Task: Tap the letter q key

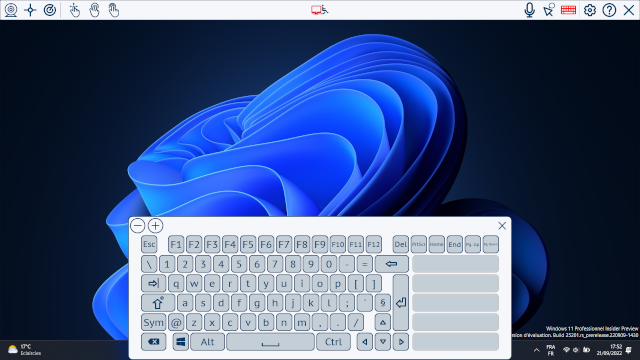Action: (176, 283)
